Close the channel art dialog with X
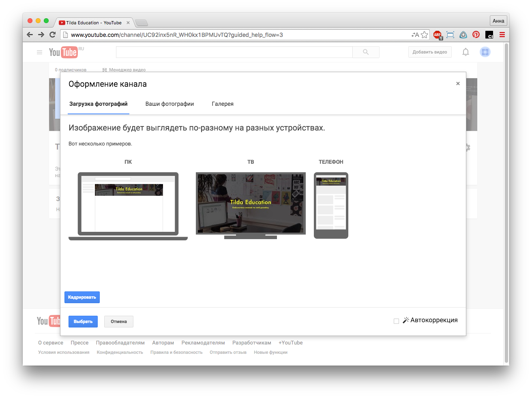 (x=458, y=83)
